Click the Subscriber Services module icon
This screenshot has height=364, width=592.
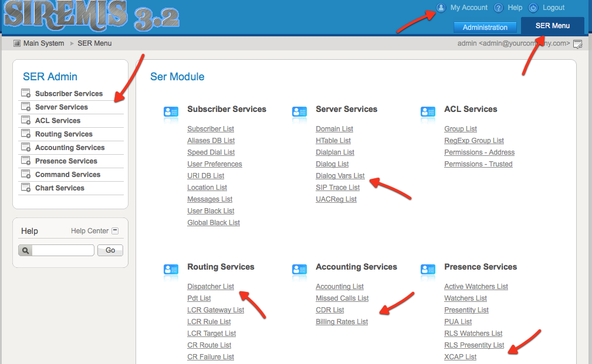tap(171, 113)
